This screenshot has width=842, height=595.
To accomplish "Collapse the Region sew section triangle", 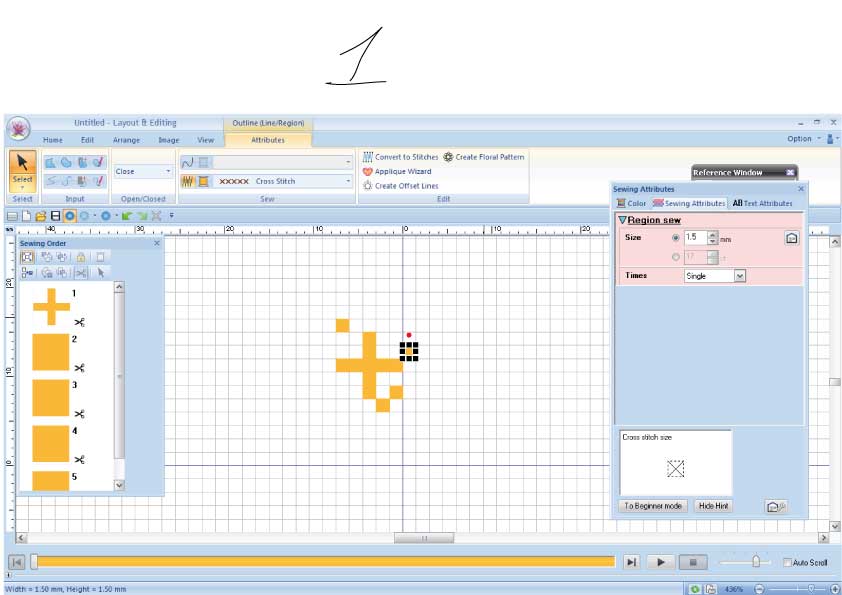I will click(x=622, y=220).
